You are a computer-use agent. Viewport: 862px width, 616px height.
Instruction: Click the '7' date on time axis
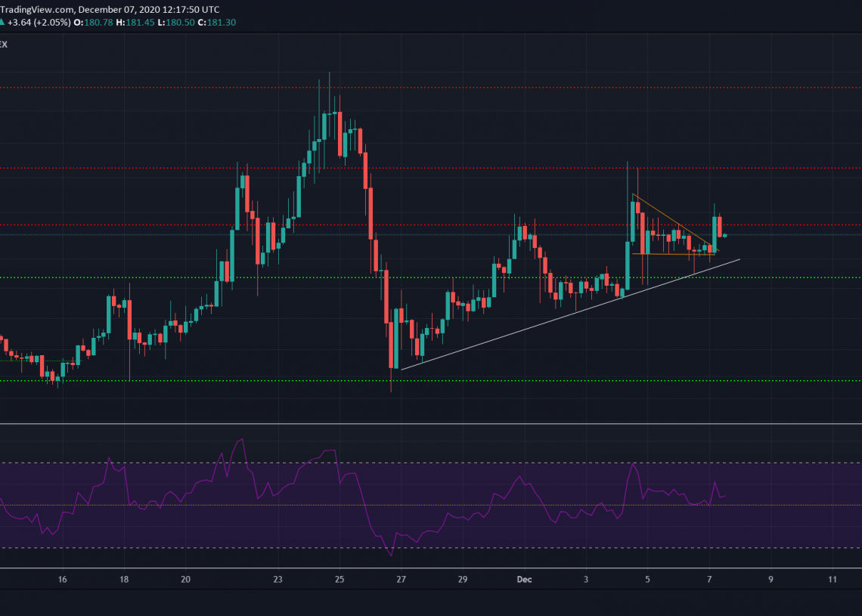[709, 580]
